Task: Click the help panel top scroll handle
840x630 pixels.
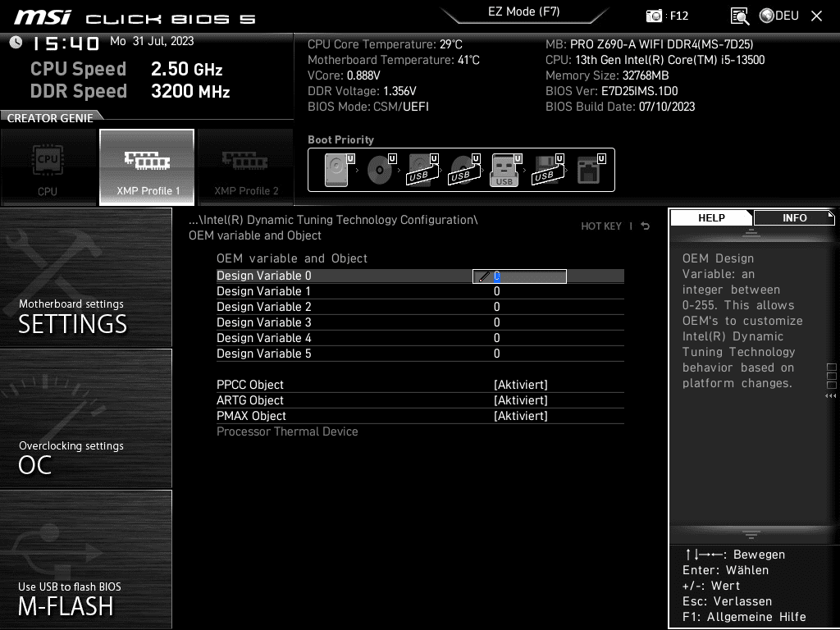Action: (x=751, y=232)
